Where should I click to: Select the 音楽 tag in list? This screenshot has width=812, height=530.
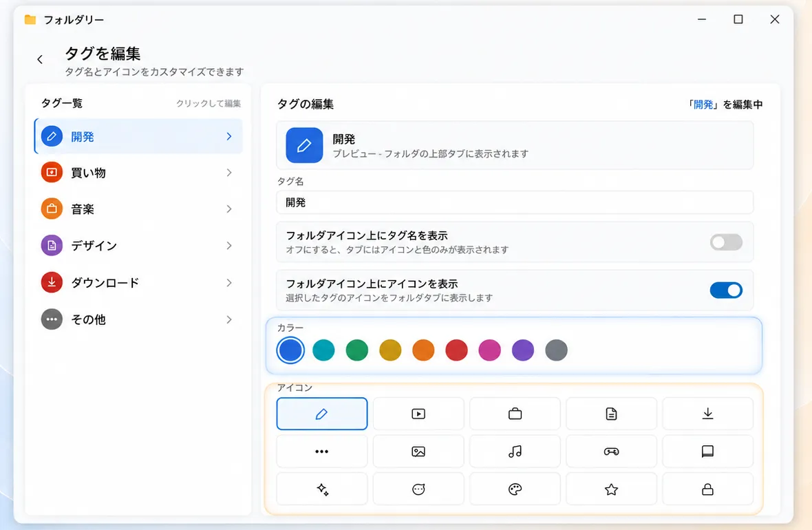(138, 209)
